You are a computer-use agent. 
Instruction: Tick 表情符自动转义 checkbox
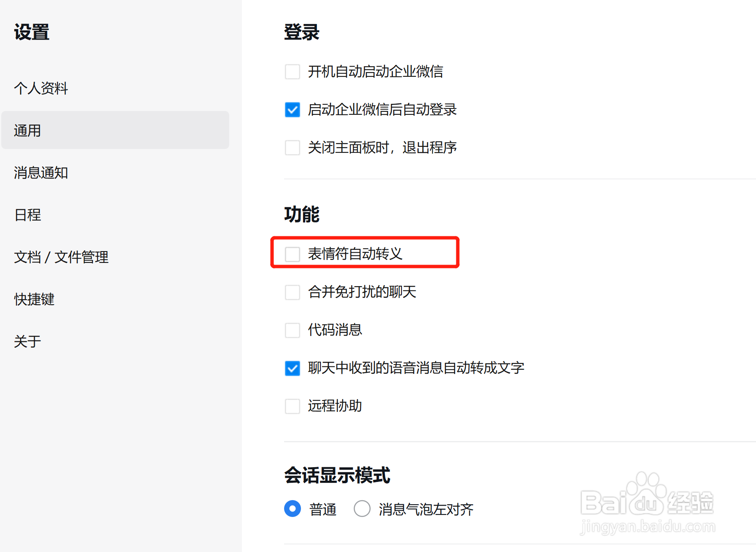pos(293,254)
